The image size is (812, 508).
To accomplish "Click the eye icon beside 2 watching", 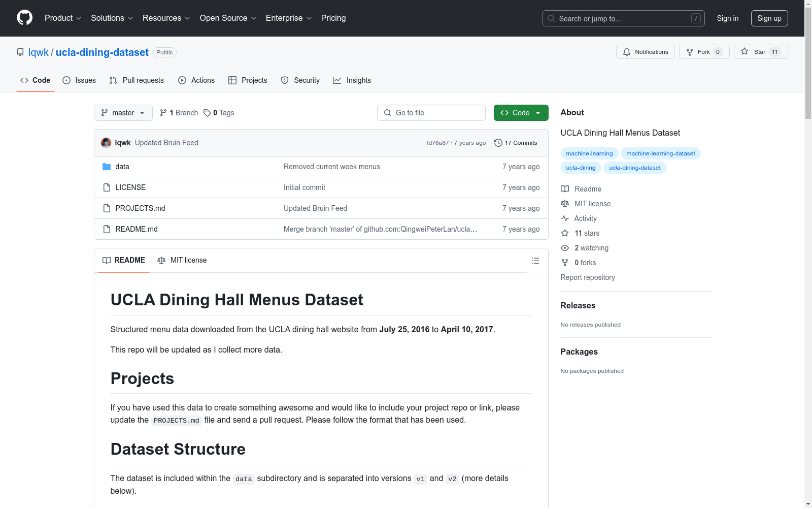I will tap(565, 248).
